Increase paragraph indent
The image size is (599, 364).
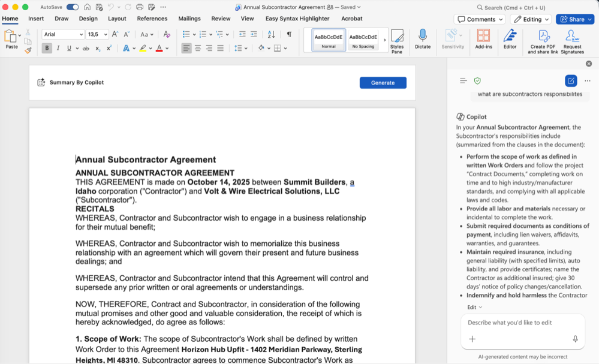point(254,34)
